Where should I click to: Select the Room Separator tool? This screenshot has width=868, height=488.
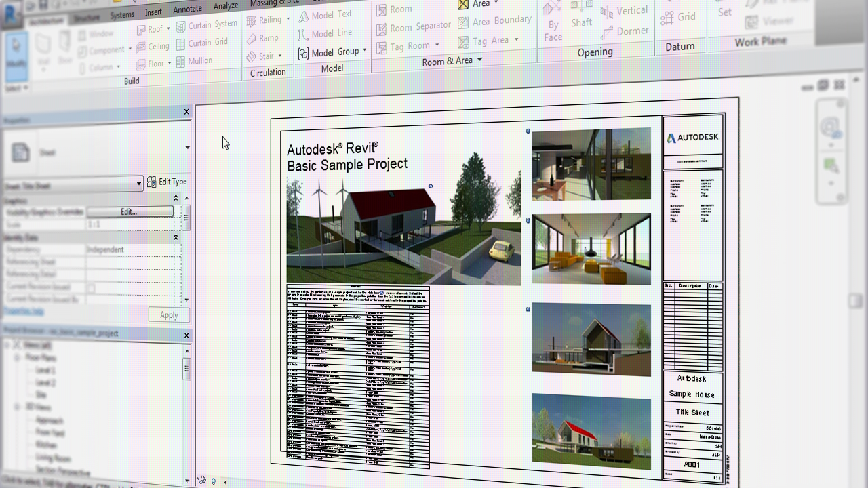pyautogui.click(x=413, y=27)
